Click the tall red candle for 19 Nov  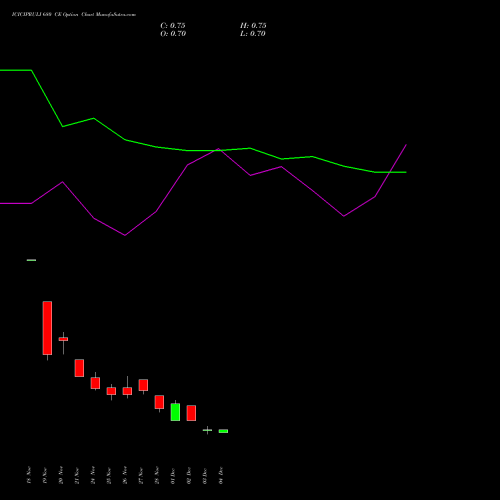click(47, 328)
